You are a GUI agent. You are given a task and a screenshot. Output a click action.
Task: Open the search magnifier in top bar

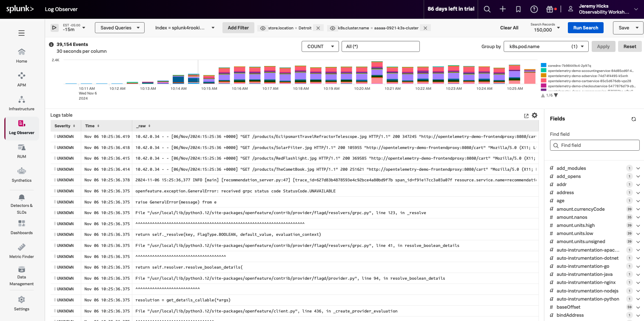[487, 9]
